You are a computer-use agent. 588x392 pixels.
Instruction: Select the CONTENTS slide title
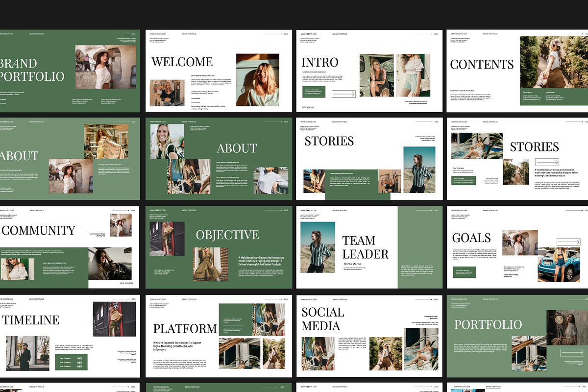[x=482, y=65]
